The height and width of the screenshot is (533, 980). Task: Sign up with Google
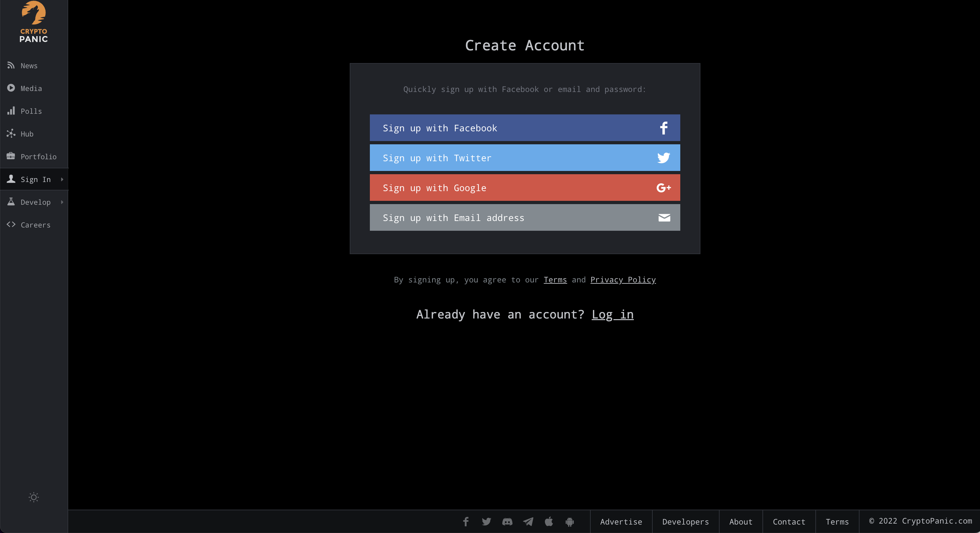525,188
